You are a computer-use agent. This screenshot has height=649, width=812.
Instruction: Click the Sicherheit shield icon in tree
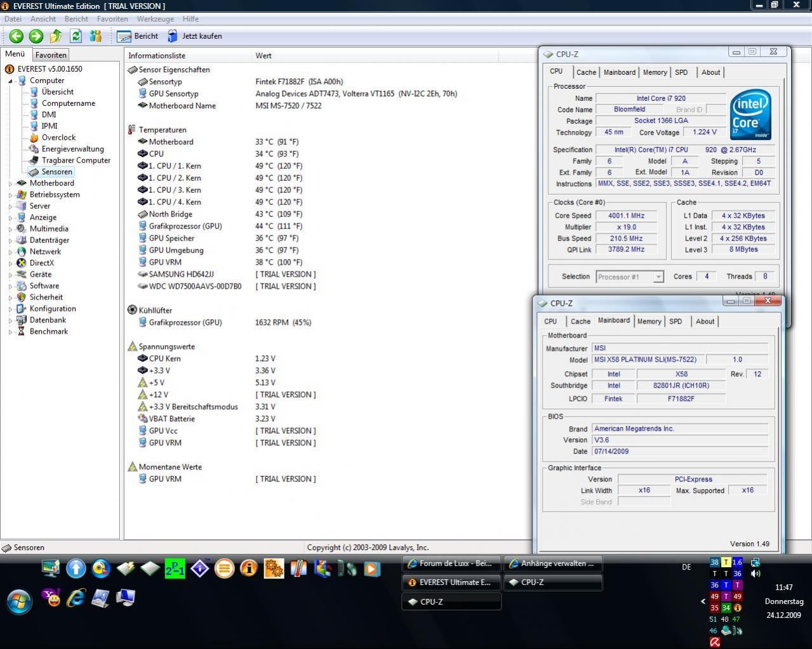(22, 298)
